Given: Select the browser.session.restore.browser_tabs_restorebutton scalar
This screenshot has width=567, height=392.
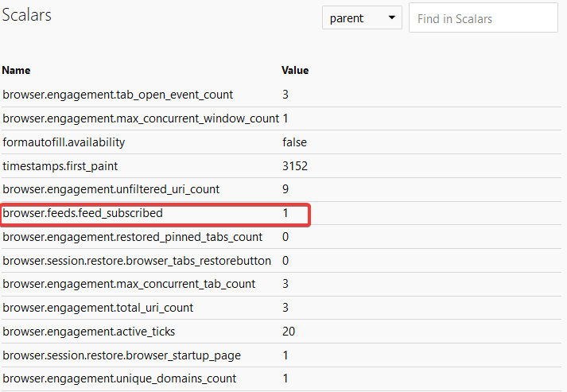Looking at the screenshot, I should (137, 261).
